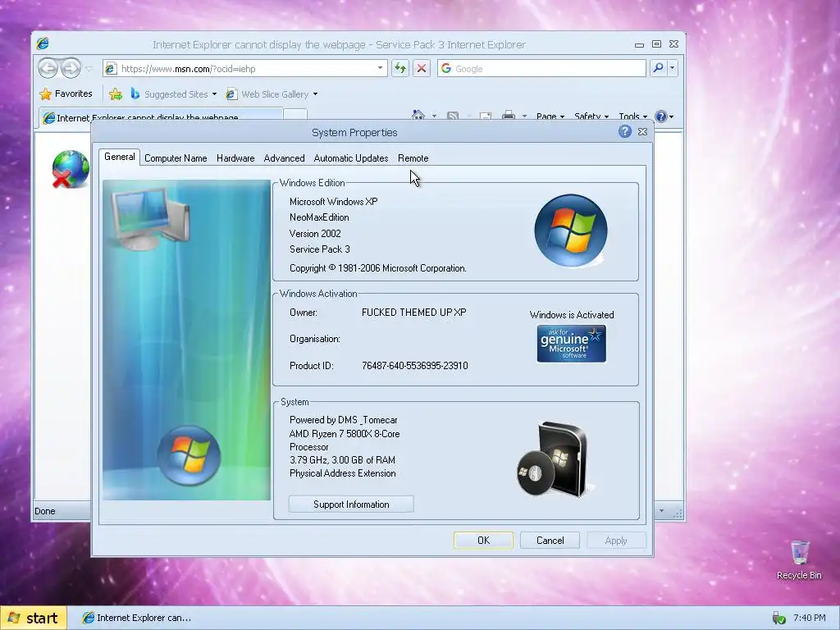Open the Favorites star button
The image size is (840, 630).
pyautogui.click(x=66, y=94)
